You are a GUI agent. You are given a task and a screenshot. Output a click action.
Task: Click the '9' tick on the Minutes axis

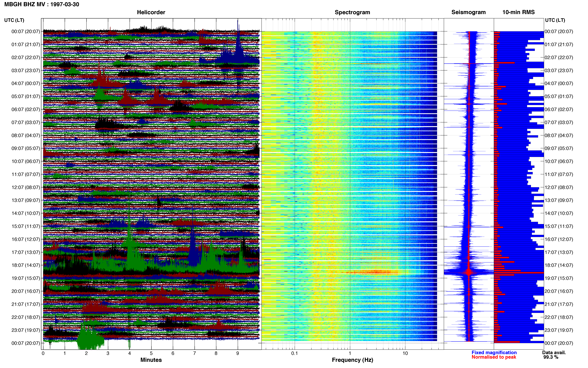[238, 353]
